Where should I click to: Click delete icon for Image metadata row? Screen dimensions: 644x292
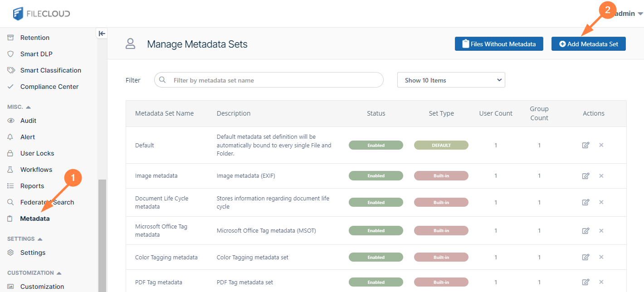click(x=601, y=176)
